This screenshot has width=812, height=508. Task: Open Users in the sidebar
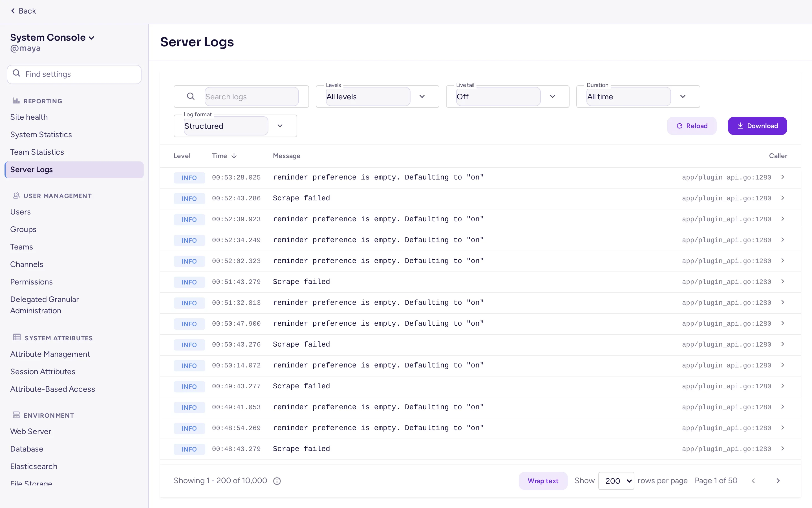(21, 212)
